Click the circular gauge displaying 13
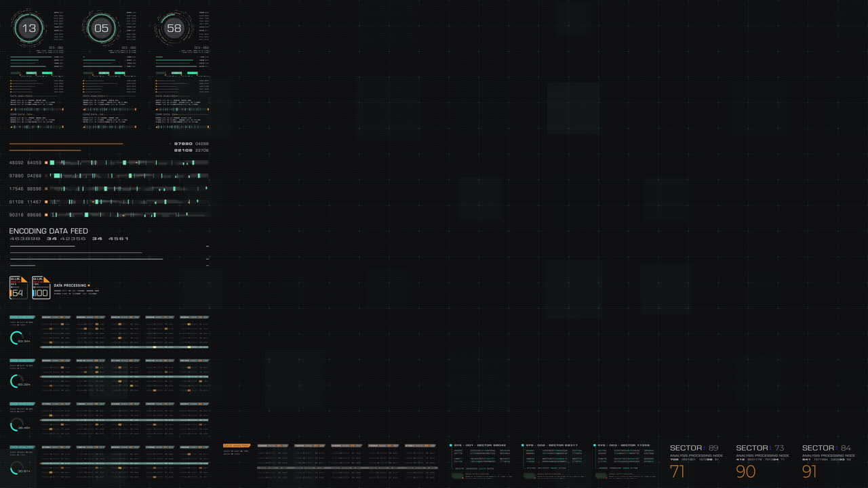868x488 pixels. (x=28, y=28)
